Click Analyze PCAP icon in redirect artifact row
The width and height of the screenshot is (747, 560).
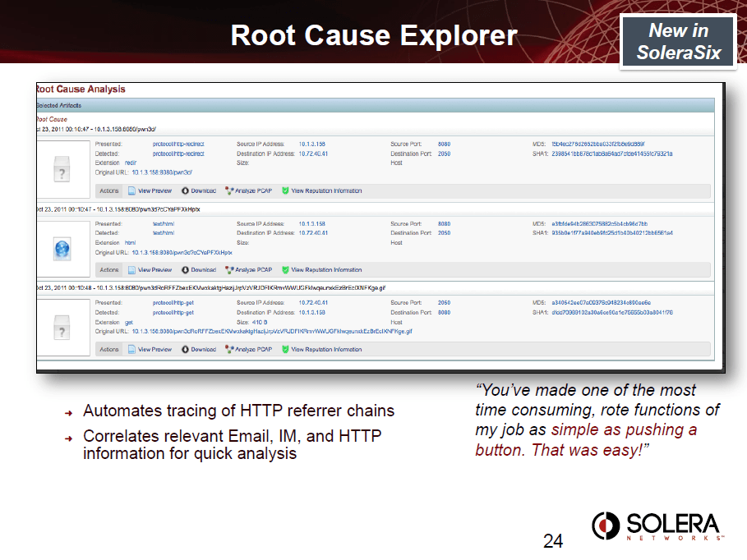[x=229, y=191]
